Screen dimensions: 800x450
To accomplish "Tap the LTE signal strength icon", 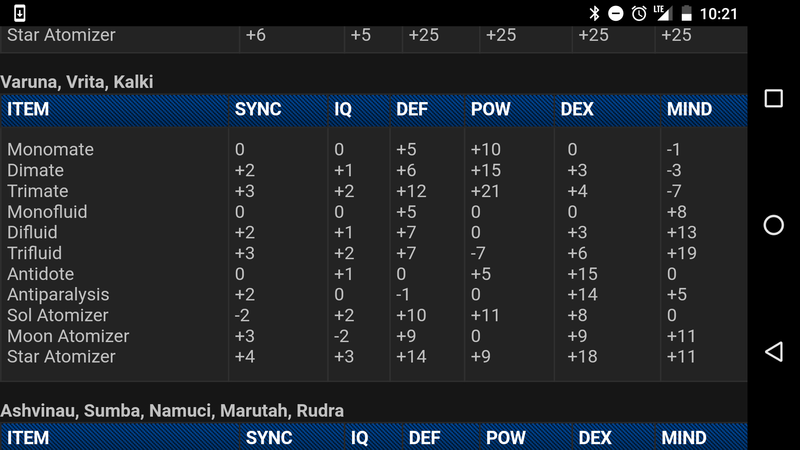I will pyautogui.click(x=662, y=13).
